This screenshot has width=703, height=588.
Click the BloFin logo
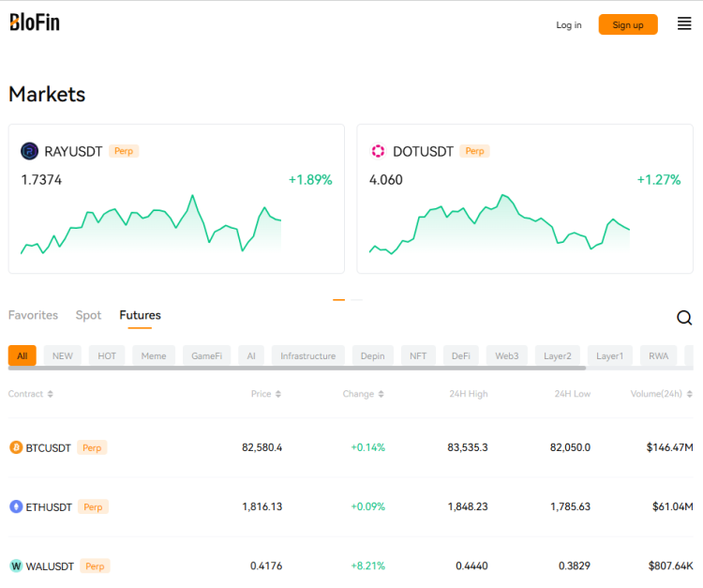(x=35, y=23)
